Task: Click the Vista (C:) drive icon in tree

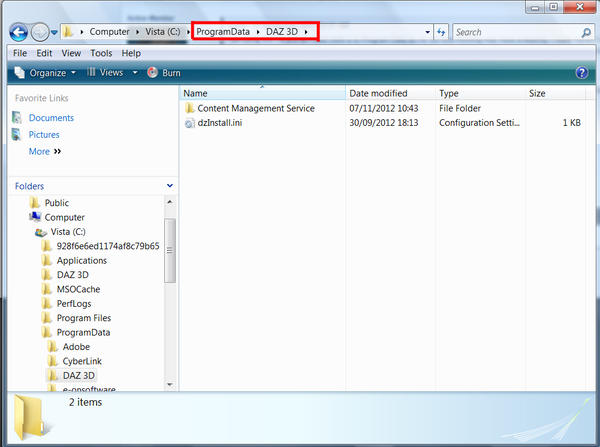Action: click(x=41, y=232)
